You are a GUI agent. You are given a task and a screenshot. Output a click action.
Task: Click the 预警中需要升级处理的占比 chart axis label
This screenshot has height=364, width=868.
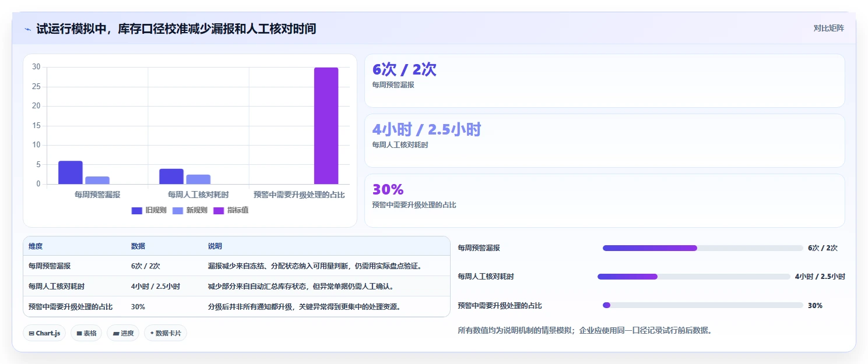[299, 195]
